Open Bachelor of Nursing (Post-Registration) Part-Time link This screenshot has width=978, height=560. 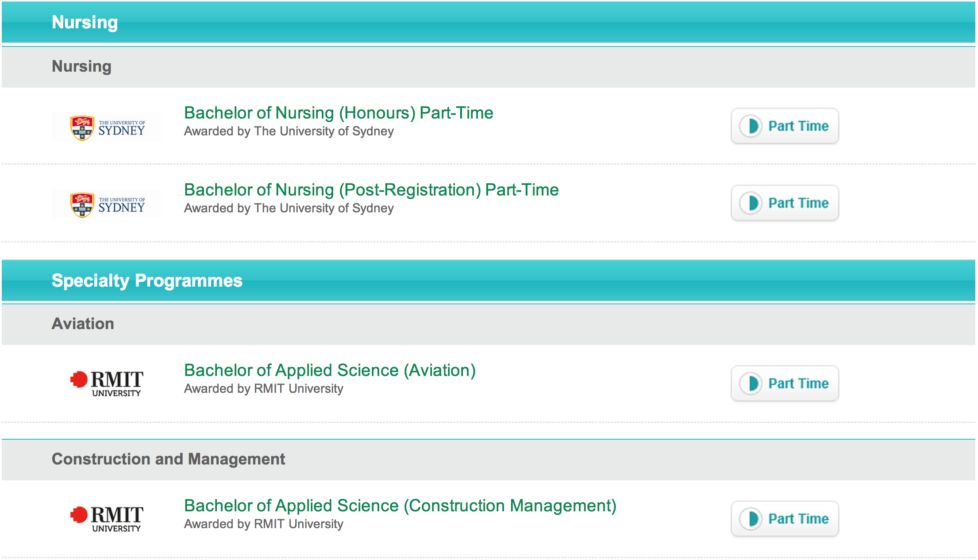point(371,190)
